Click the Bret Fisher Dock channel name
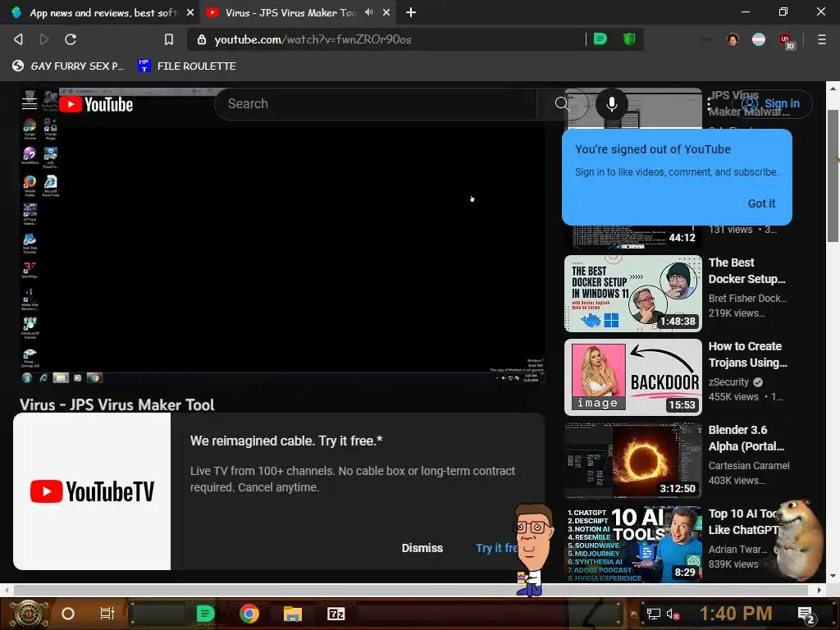This screenshot has width=840, height=630. coord(747,298)
